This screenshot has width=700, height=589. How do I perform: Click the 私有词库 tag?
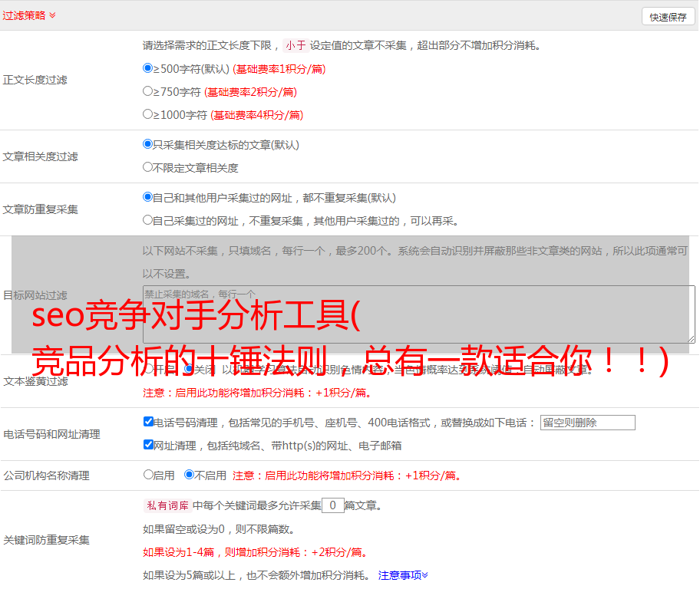[168, 505]
